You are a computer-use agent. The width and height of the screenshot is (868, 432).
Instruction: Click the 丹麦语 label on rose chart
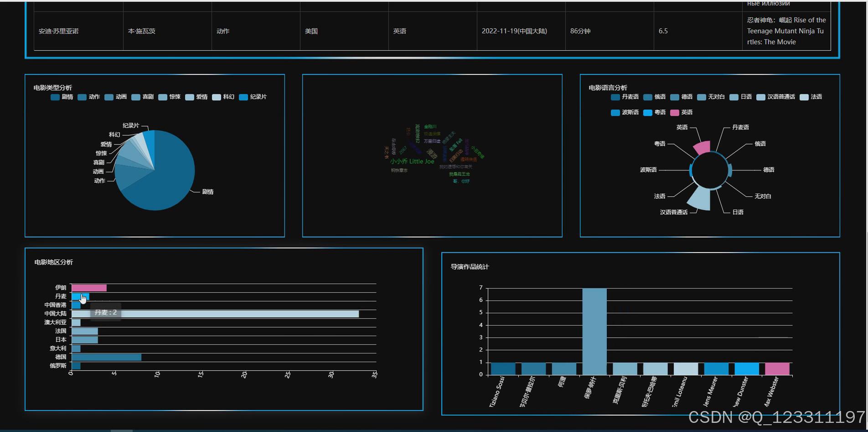740,128
